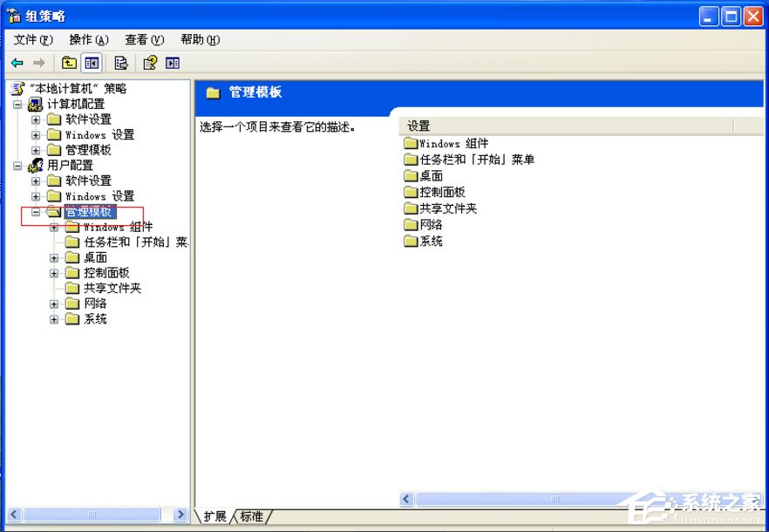769x532 pixels.
Task: Click the Up One Level folder icon
Action: (68, 62)
